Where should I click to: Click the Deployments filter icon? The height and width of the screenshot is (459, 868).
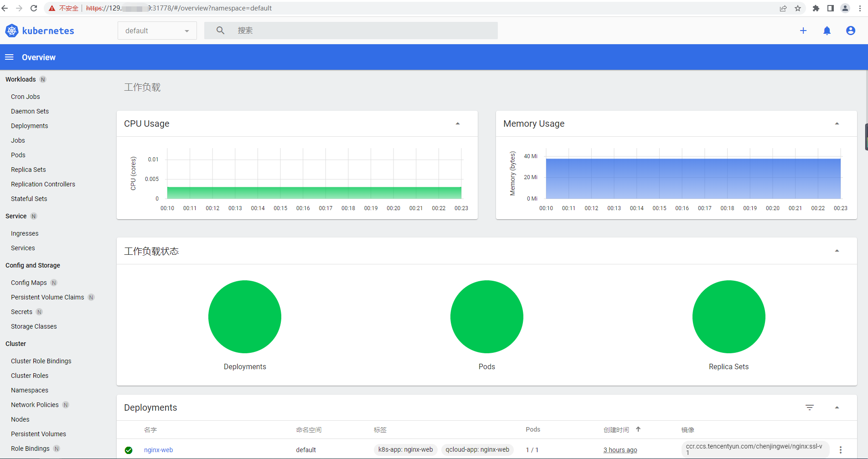point(810,407)
